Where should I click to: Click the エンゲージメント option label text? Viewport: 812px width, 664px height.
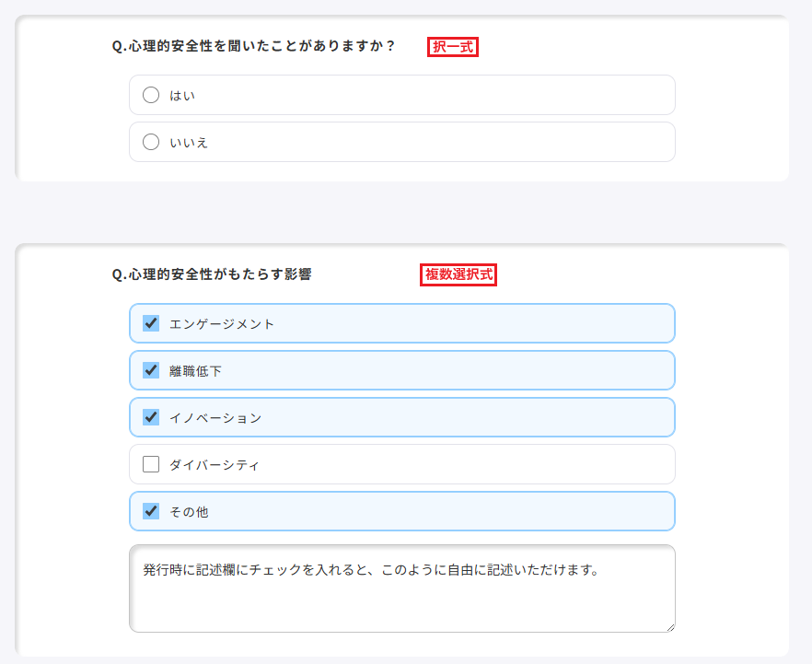[222, 324]
